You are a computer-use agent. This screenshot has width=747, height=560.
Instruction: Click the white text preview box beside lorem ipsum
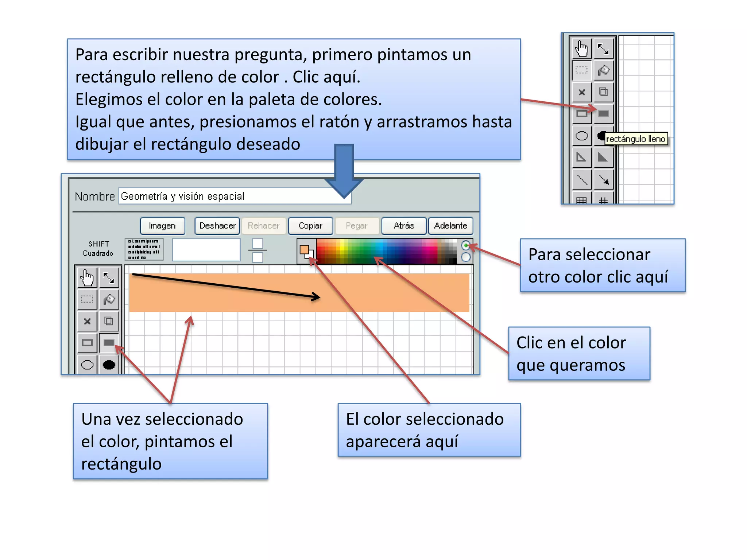point(206,250)
